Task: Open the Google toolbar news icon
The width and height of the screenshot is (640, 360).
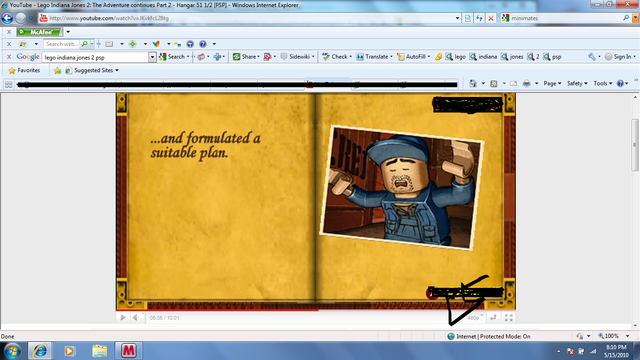Action: tap(201, 57)
